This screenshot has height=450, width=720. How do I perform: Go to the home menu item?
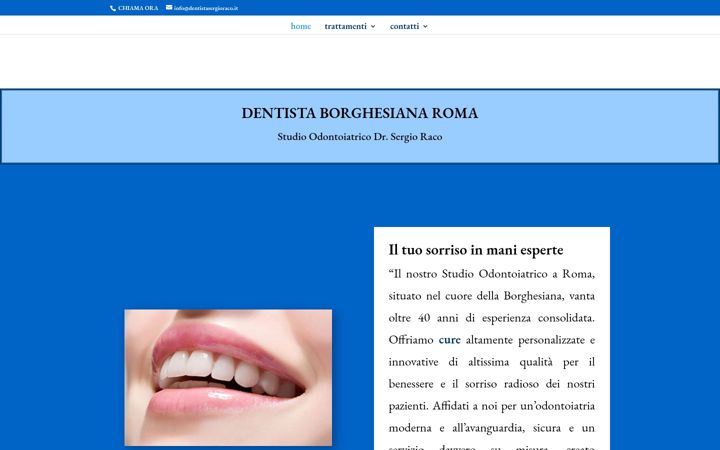click(x=301, y=26)
